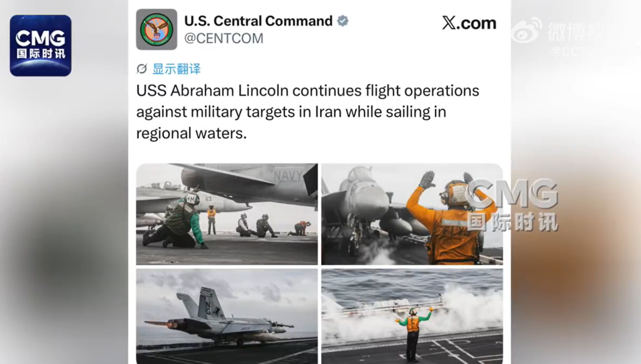Click the translate arrows icon

pyautogui.click(x=142, y=69)
